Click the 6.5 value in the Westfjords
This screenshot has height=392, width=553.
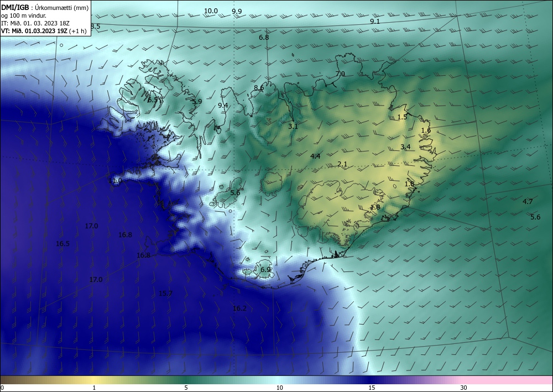pyautogui.click(x=153, y=100)
